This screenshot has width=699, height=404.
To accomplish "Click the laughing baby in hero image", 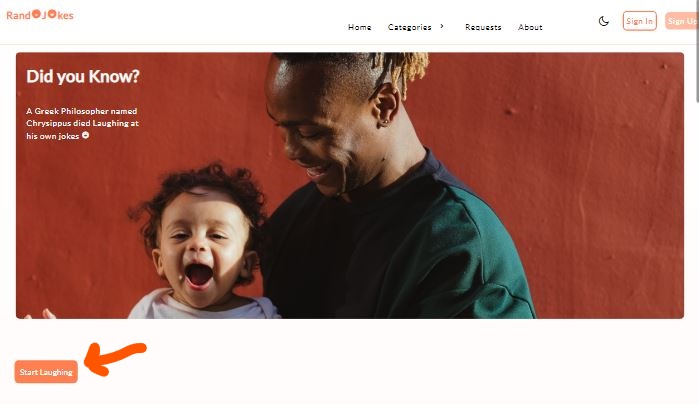I will pyautogui.click(x=201, y=243).
